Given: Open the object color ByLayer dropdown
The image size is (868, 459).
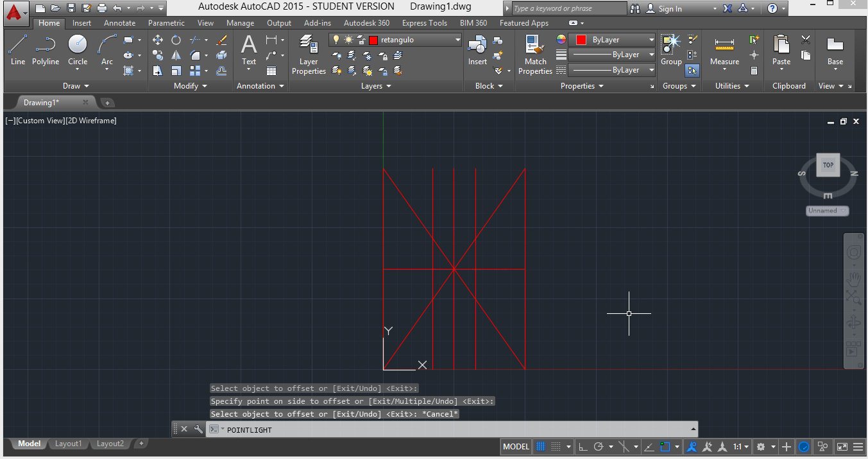Looking at the screenshot, I should 651,40.
